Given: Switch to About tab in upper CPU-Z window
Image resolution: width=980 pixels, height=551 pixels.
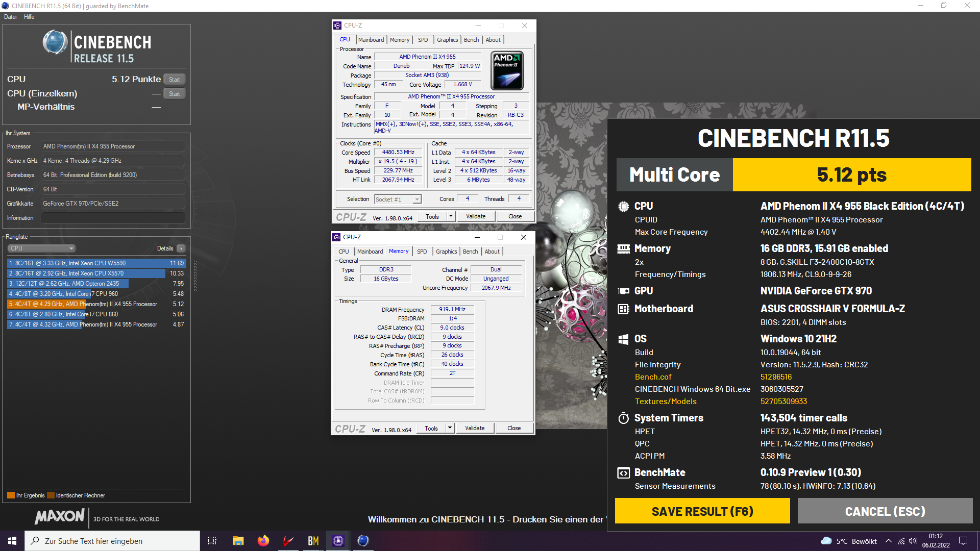Looking at the screenshot, I should point(493,40).
